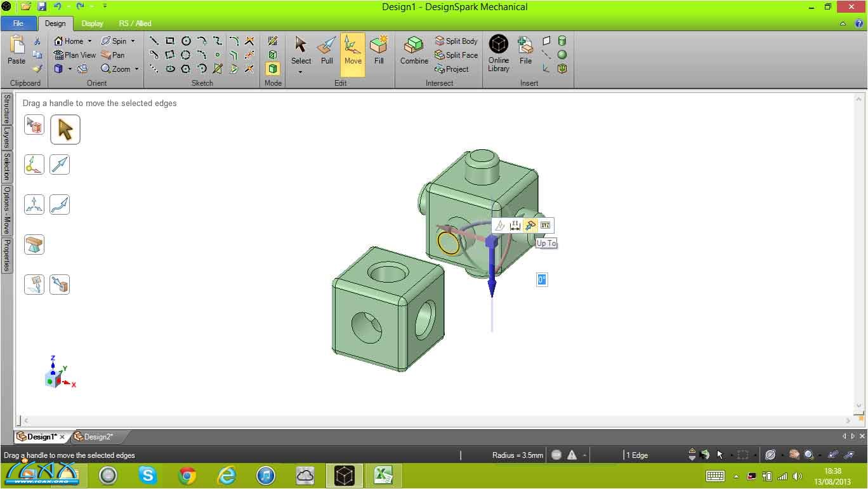Click the Up To mini-toolbar icon
The image size is (868, 489).
point(530,225)
